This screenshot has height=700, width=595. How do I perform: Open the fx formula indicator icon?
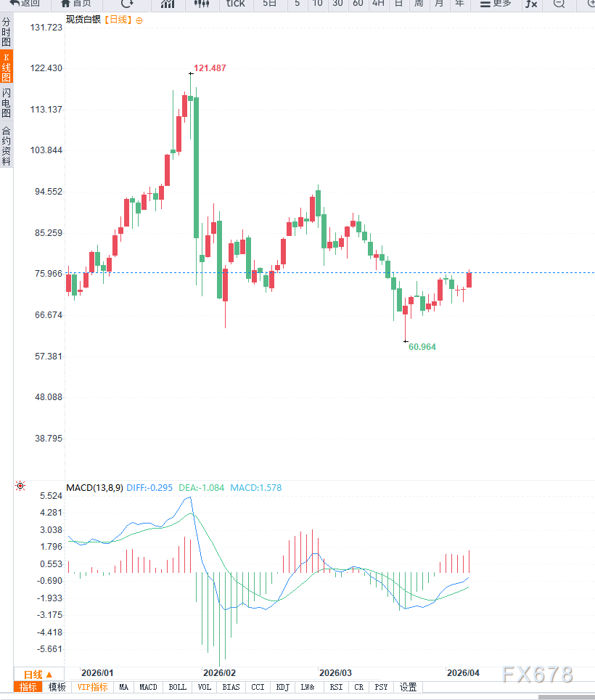530,4
